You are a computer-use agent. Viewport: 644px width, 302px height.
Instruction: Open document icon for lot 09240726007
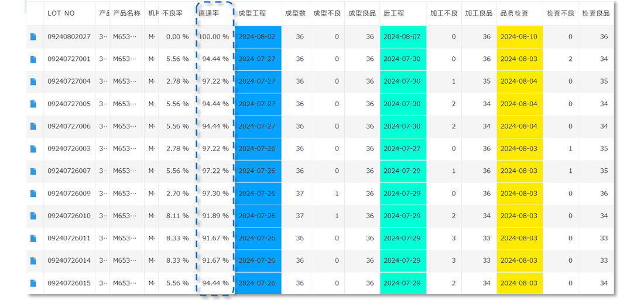click(x=33, y=171)
